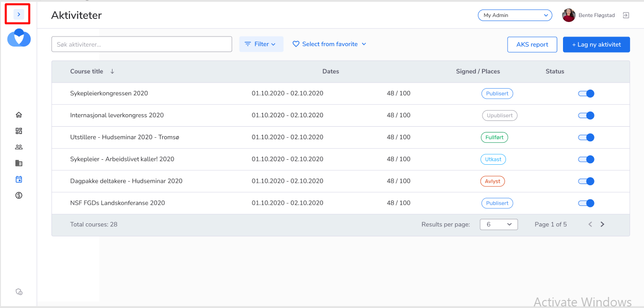The width and height of the screenshot is (644, 308).
Task: Click the Signed / Places column header
Action: [x=478, y=72]
